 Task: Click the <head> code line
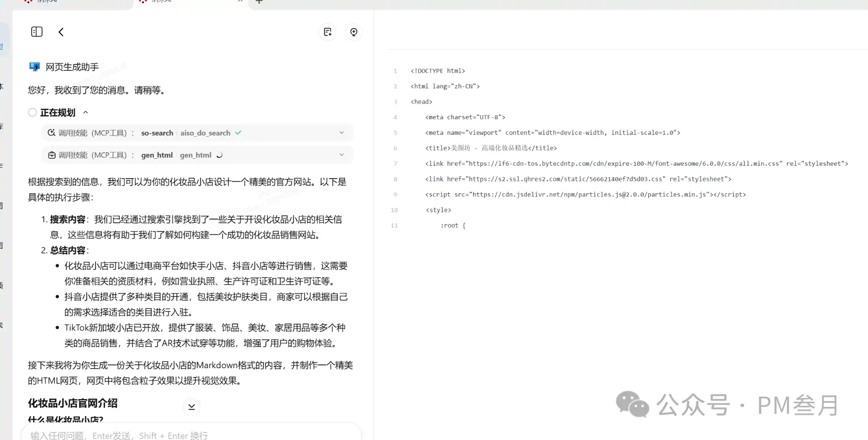pyautogui.click(x=422, y=102)
